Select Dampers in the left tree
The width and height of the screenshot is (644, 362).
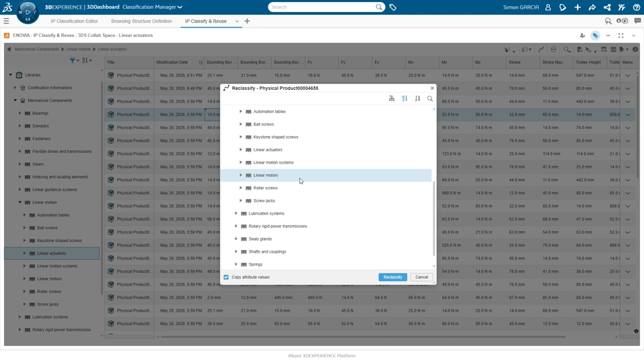click(x=40, y=126)
